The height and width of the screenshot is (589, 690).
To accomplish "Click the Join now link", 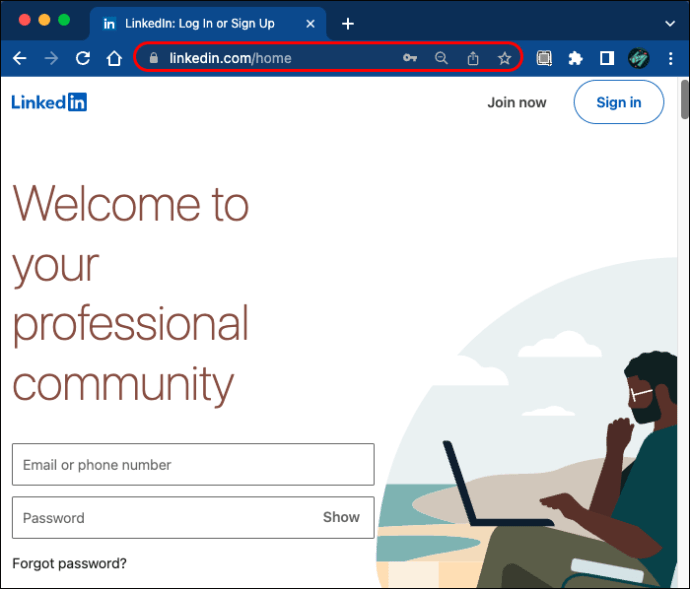I will click(517, 102).
